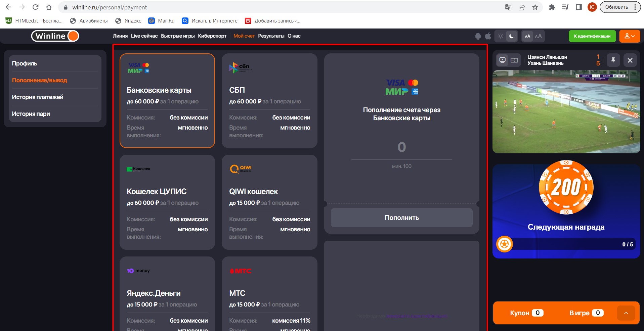Open the Купон tab
Viewport: 644px width, 331px height.
(526, 313)
